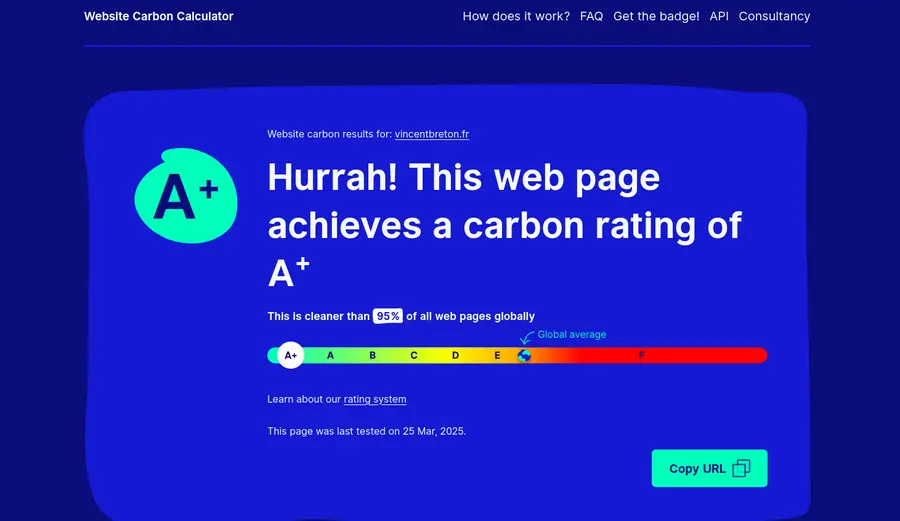Follow the vincentbreton.fr link

coord(432,134)
